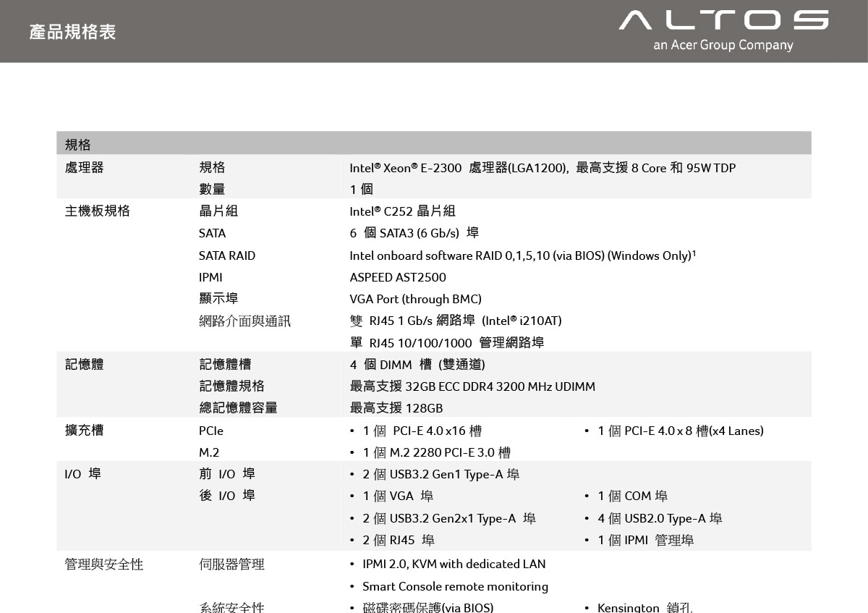The width and height of the screenshot is (868, 613).
Task: Click the ASPEED AST2500 value
Action: (x=398, y=277)
